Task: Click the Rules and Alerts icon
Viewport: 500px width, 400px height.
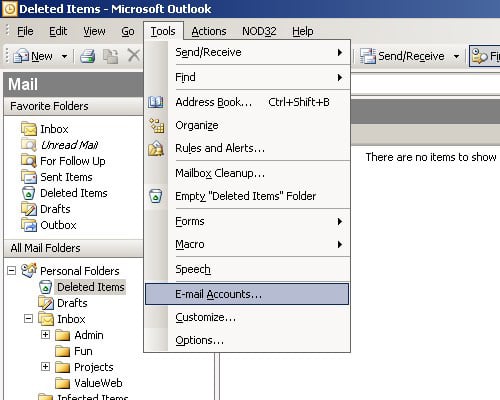Action: coord(156,148)
